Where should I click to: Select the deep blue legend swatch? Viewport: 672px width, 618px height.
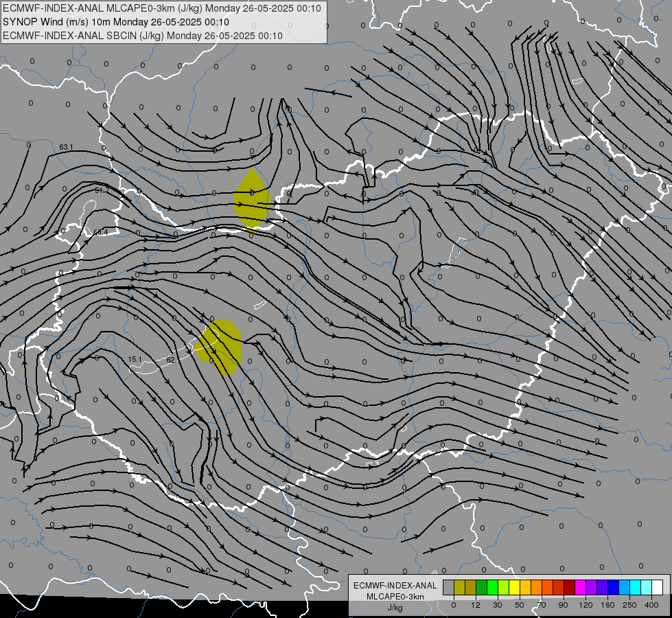pyautogui.click(x=614, y=587)
